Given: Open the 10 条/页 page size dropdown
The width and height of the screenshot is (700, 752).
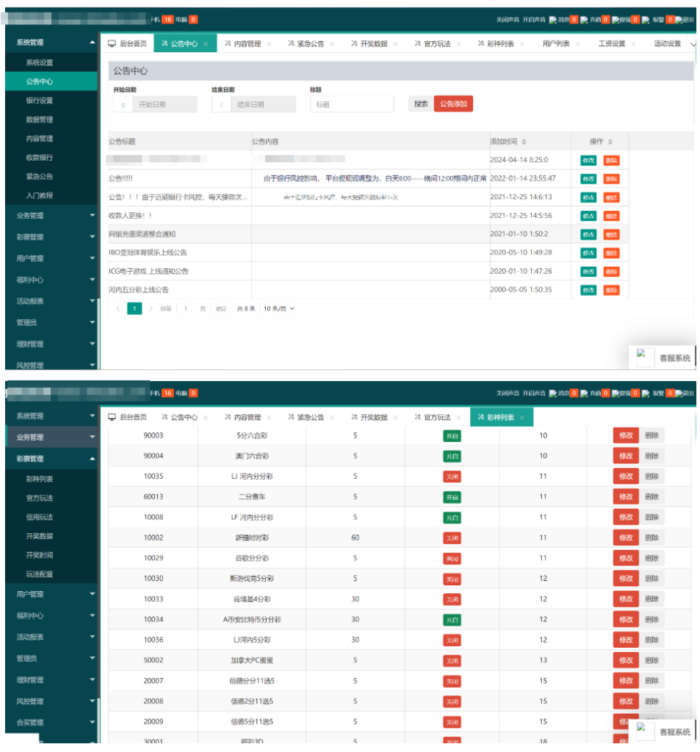Looking at the screenshot, I should point(279,308).
